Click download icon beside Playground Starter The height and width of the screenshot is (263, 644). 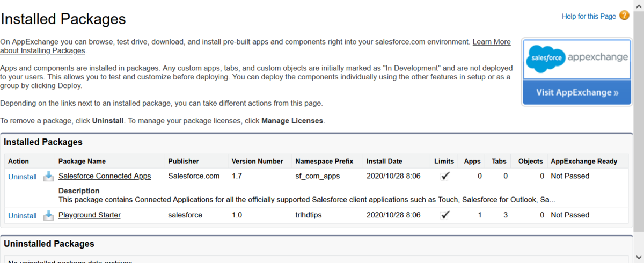click(x=48, y=215)
